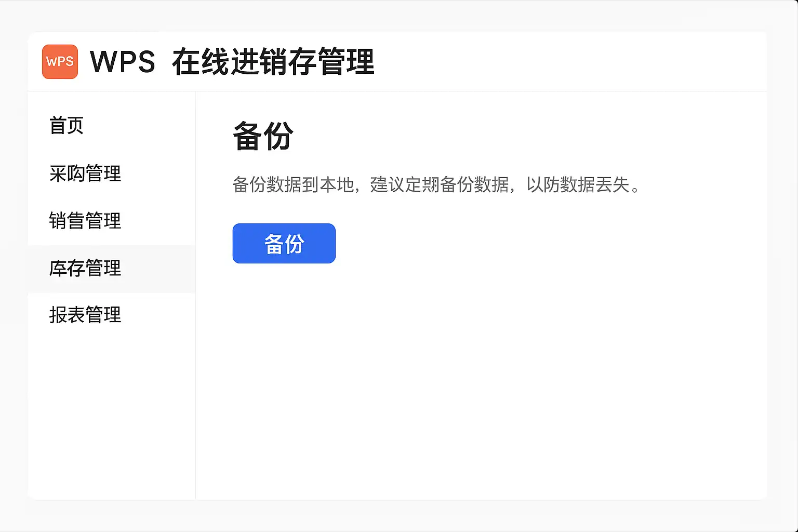
Task: Click the line beneath the header bar
Action: coord(468,91)
